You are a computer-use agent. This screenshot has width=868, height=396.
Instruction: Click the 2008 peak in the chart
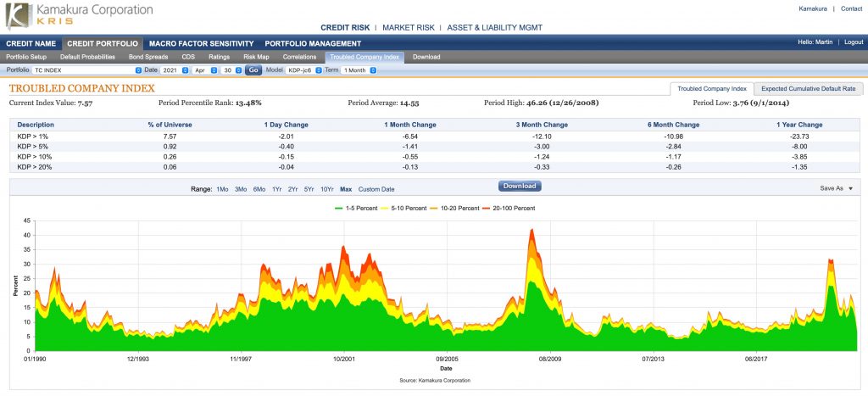pos(531,230)
